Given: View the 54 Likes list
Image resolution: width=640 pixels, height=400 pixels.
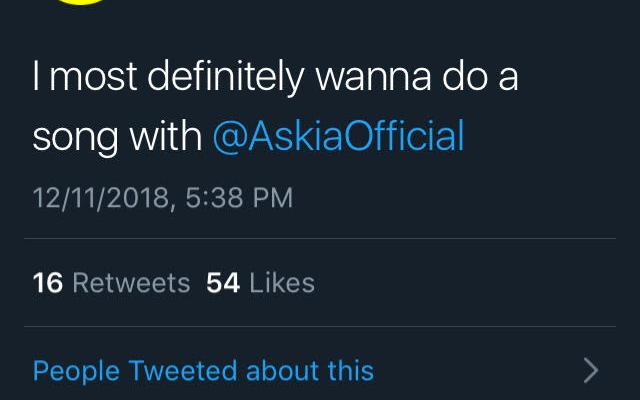Looking at the screenshot, I should (260, 283).
